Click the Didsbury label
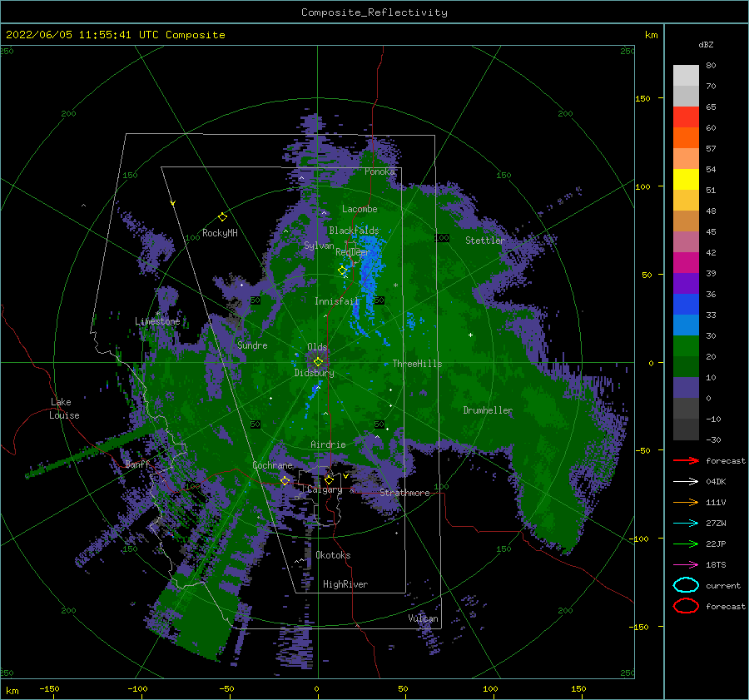749x700 pixels. click(314, 373)
